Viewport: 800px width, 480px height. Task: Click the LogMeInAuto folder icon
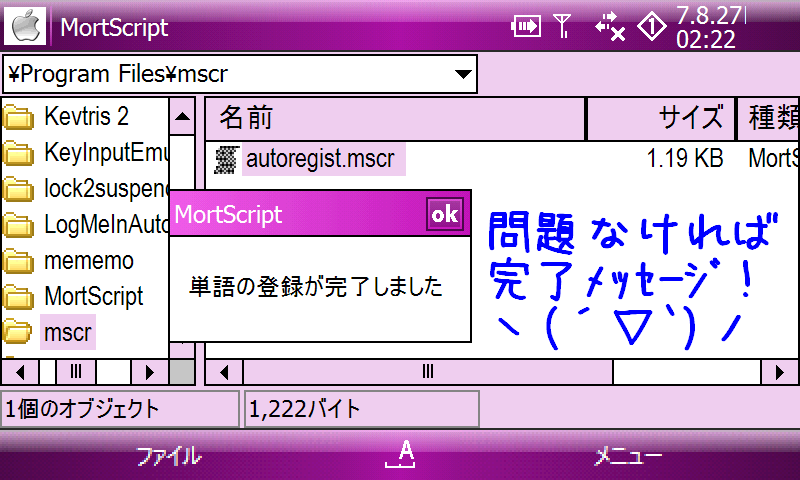pos(18,225)
